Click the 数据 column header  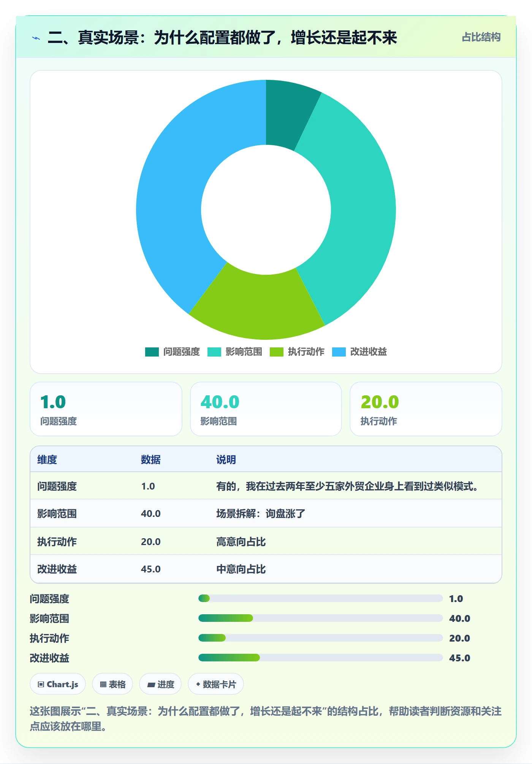point(151,460)
